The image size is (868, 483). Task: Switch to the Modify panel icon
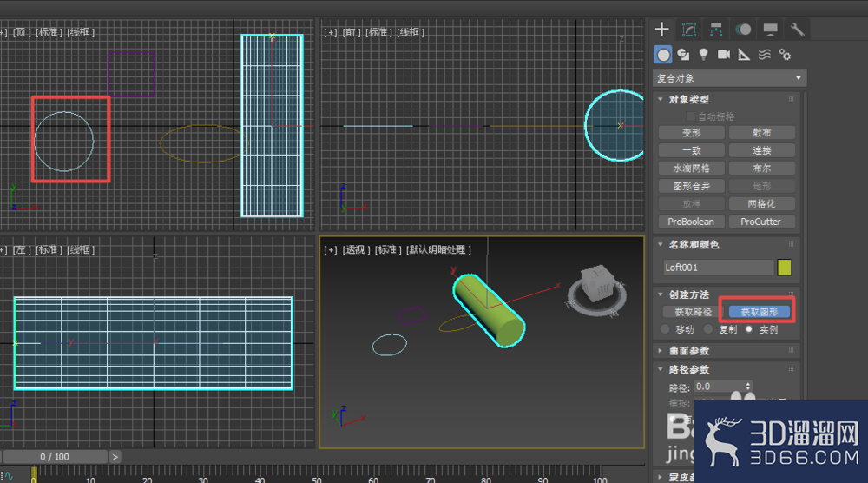tap(689, 30)
